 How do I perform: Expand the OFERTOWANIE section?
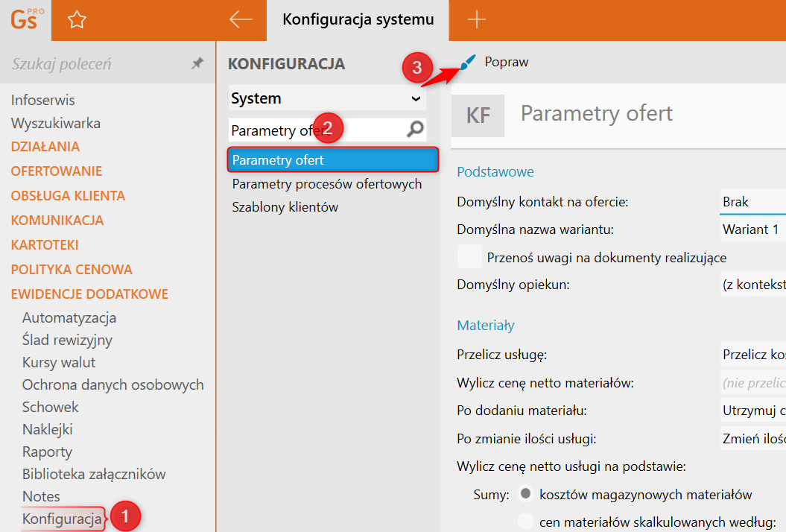pyautogui.click(x=57, y=171)
